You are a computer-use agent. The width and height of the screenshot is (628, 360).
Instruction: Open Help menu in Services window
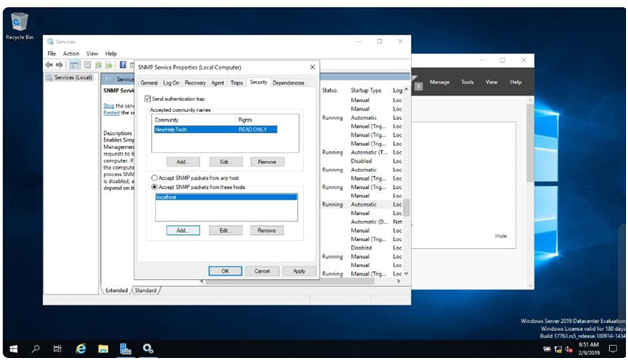click(x=111, y=54)
